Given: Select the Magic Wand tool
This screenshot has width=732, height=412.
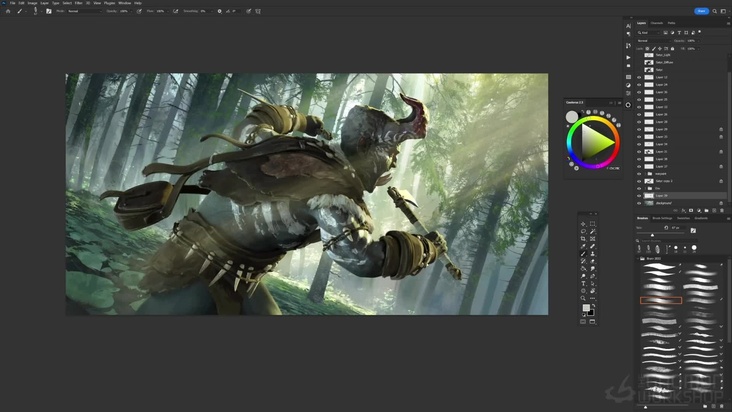Looking at the screenshot, I should tap(592, 231).
